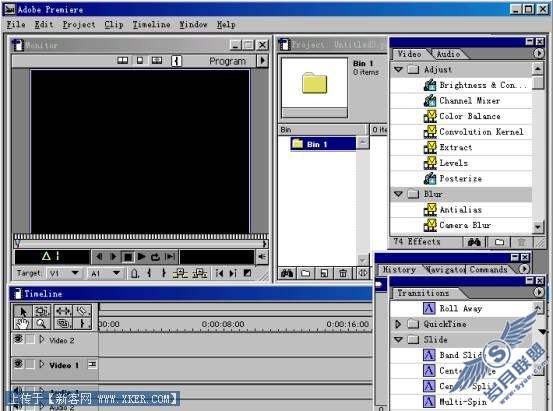Click the Loop playback button in Monitor
Screen dimensions: 553x411
[x=156, y=257]
